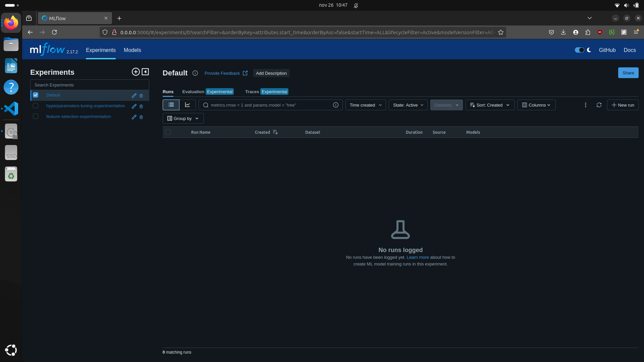Click the Learn more link
Screen dimensions: 644x362
[x=418, y=257]
